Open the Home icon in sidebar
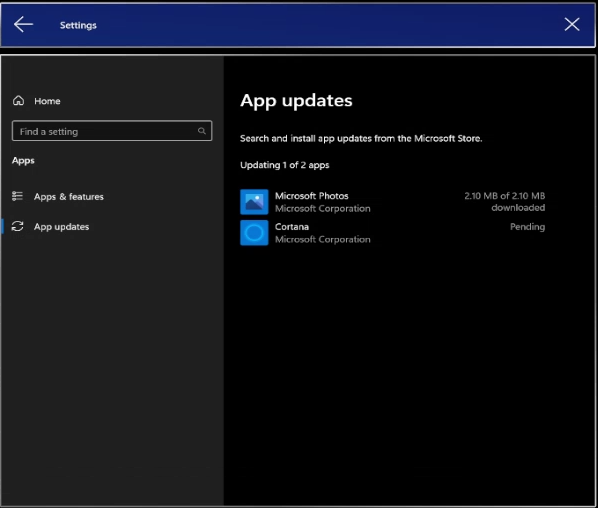Viewport: 598px width, 508px height. tap(18, 101)
